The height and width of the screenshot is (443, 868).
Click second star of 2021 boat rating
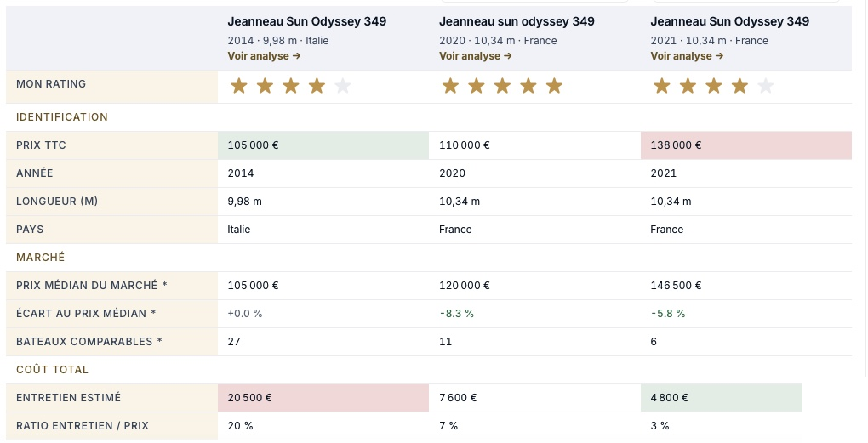pyautogui.click(x=688, y=86)
